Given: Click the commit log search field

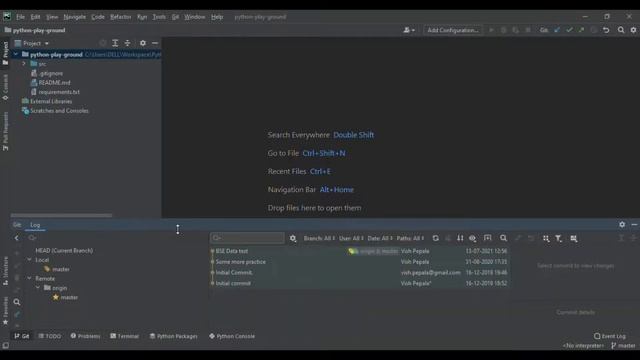Looking at the screenshot, I should point(247,238).
